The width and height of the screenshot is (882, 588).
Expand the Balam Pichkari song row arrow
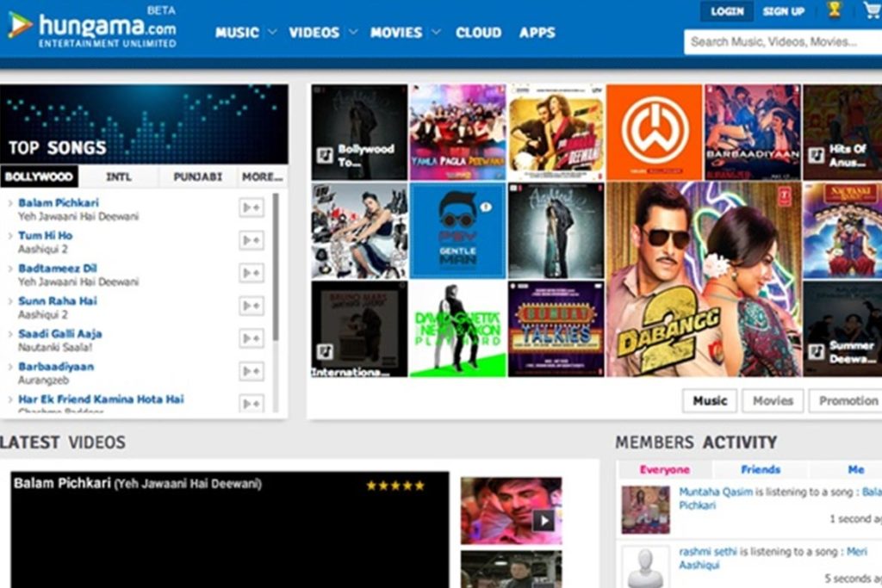[10, 203]
